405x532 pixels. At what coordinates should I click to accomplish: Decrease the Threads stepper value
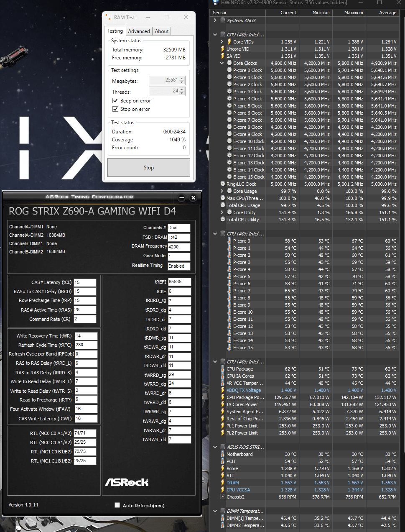pos(182,93)
